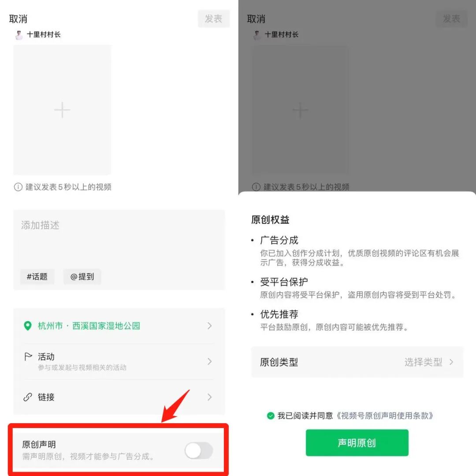Image resolution: width=476 pixels, height=476 pixels.
Task: Click the info icon beside 建议发表5秒以上的视频
Action: click(x=18, y=187)
